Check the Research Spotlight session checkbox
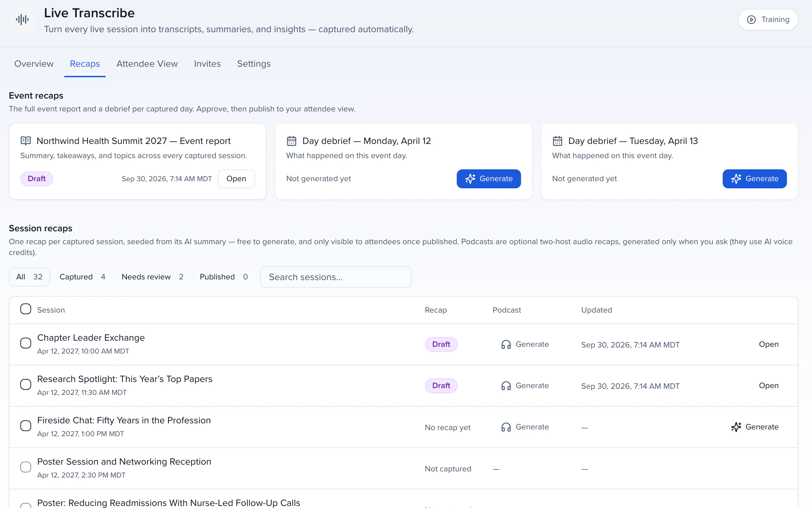Screen dimensions: 812x508 point(26,384)
